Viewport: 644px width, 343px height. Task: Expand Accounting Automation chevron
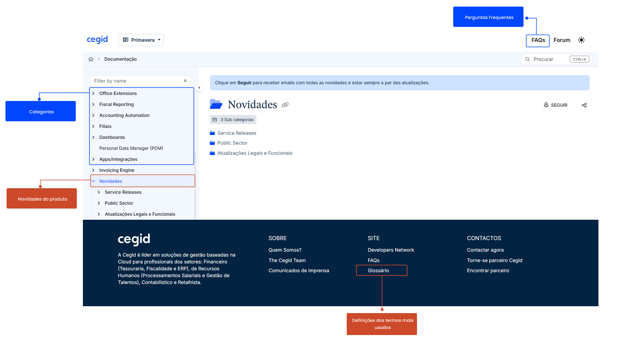point(93,115)
